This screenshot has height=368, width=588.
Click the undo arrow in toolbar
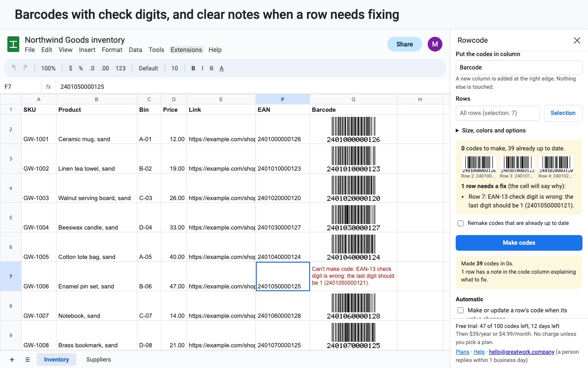[x=14, y=68]
